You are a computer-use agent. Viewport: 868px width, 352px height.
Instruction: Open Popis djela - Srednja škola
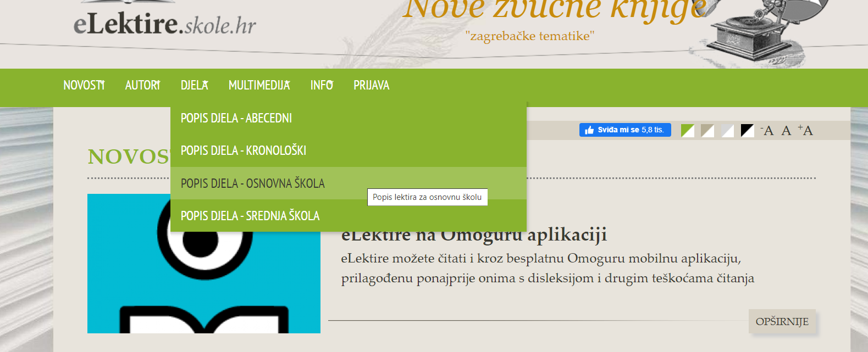tap(250, 216)
